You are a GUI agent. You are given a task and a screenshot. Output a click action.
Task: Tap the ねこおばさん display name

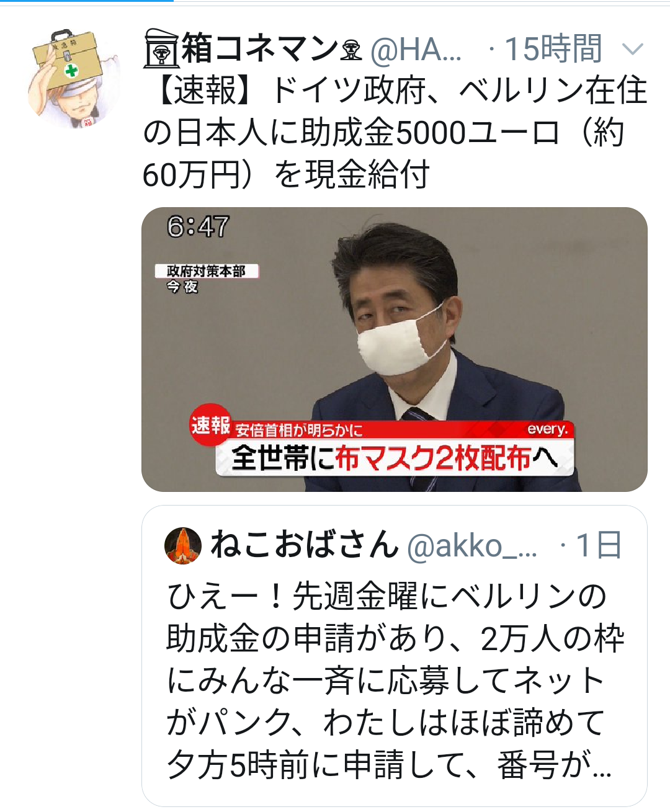pyautogui.click(x=304, y=545)
